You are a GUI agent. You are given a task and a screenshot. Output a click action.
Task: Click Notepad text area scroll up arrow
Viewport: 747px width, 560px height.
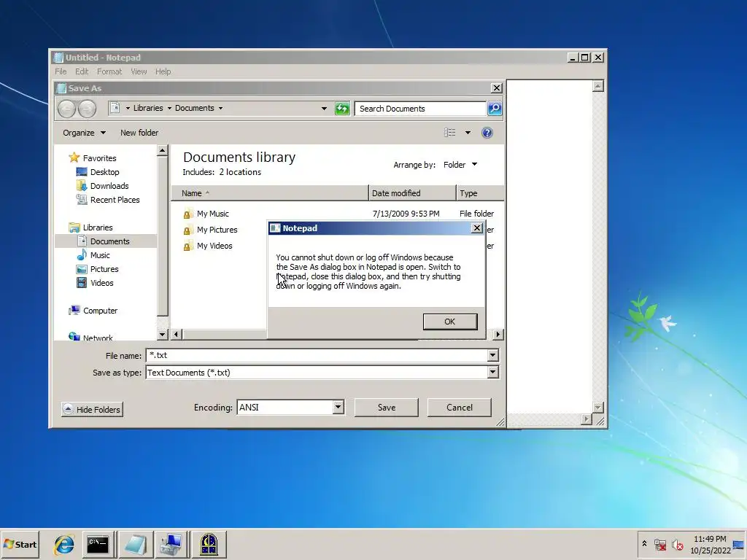point(598,86)
